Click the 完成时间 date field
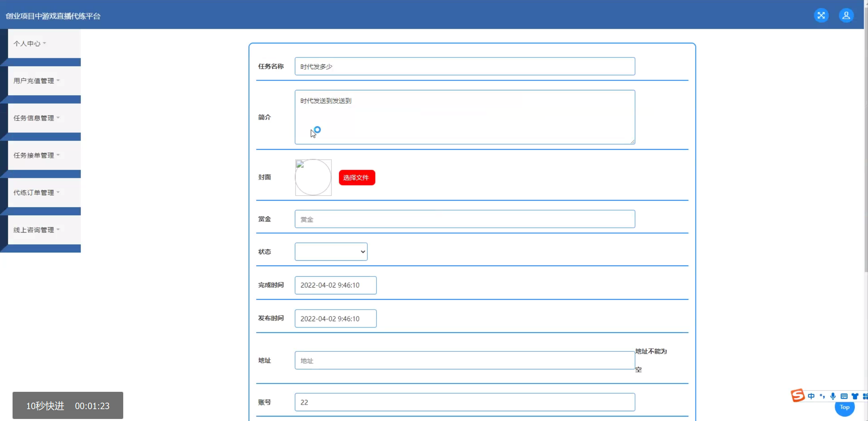 335,285
